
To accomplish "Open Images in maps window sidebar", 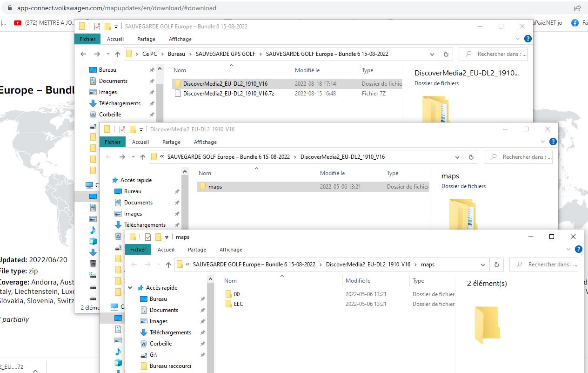I will pos(159,321).
